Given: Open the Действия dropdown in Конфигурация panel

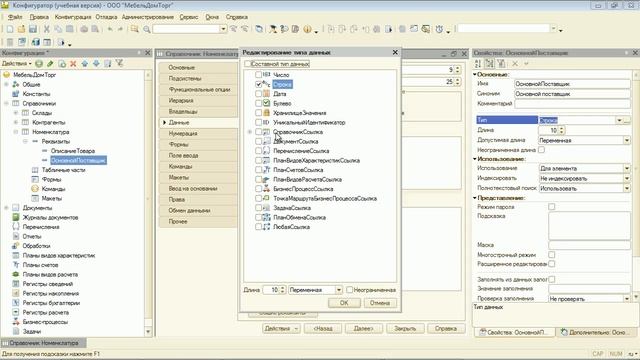Looking at the screenshot, I should pyautogui.click(x=16, y=63).
